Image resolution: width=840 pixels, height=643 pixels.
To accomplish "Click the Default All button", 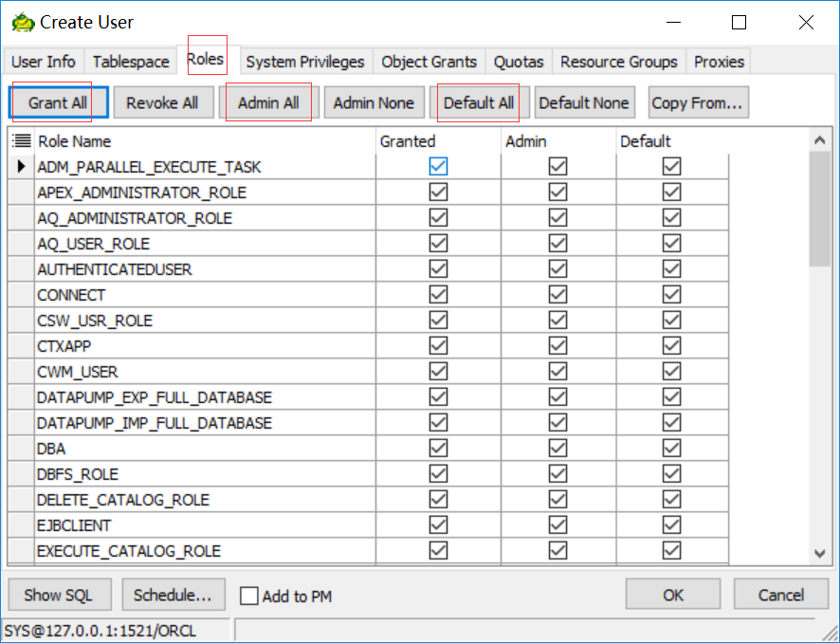I will (x=479, y=102).
